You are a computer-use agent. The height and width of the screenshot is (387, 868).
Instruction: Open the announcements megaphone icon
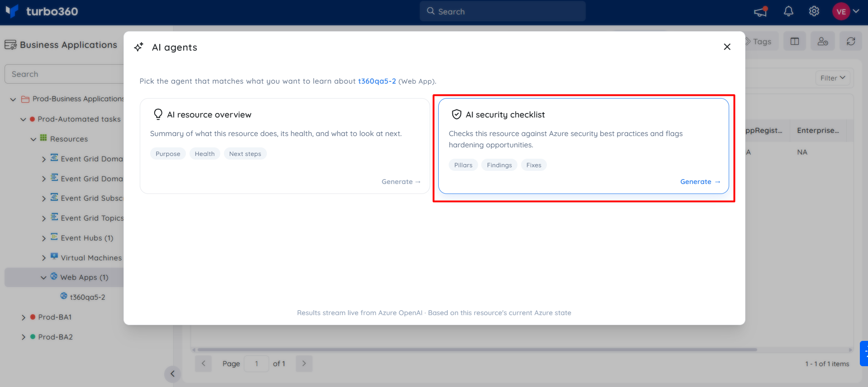[761, 11]
